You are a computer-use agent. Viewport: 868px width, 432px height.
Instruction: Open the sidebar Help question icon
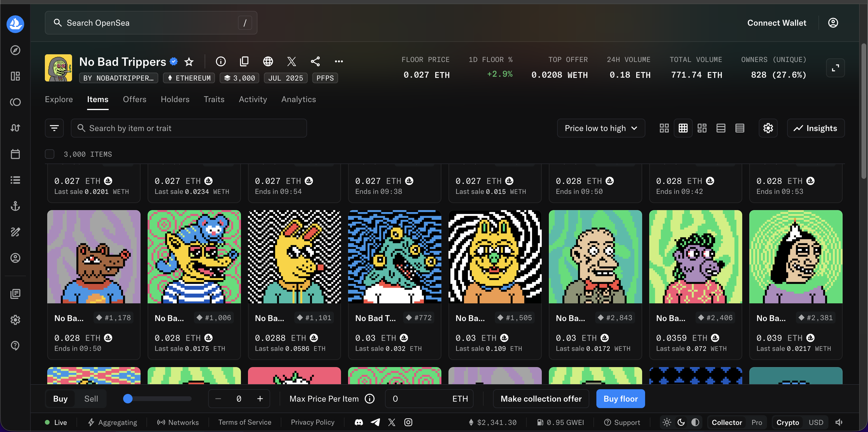coord(15,346)
